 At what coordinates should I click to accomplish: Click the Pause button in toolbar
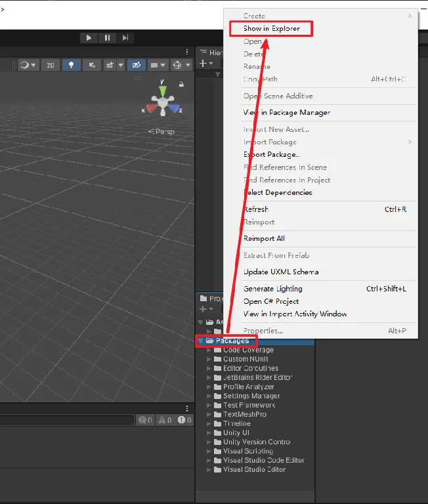coord(107,38)
